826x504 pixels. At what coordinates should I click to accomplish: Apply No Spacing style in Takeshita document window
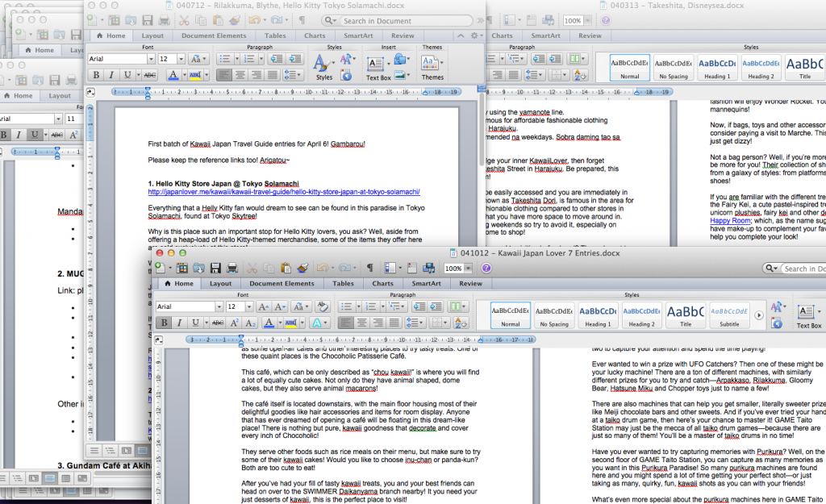pyautogui.click(x=674, y=68)
